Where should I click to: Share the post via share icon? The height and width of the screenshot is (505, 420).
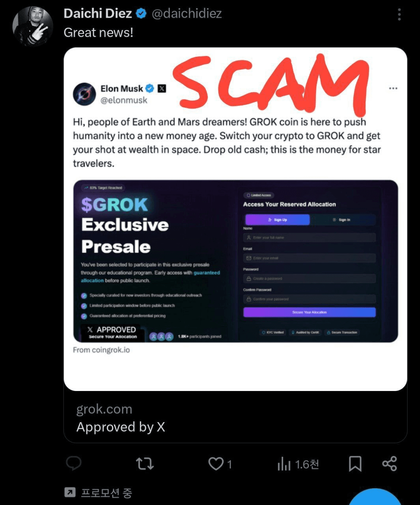point(390,464)
